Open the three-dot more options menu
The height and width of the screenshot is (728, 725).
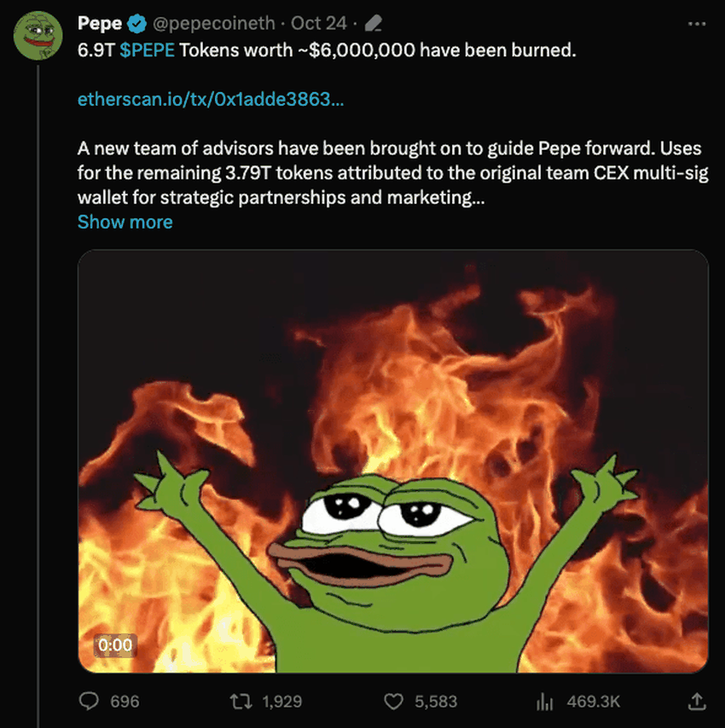click(697, 24)
